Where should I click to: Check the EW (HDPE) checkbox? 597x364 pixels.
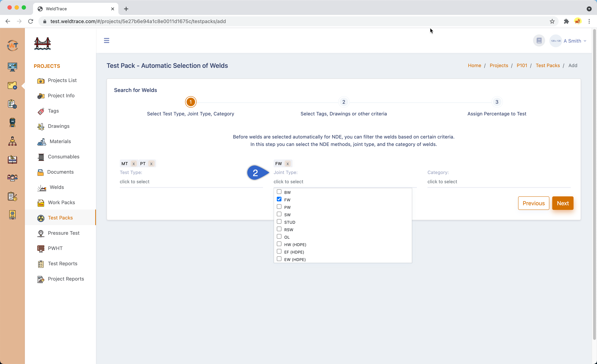point(279,259)
